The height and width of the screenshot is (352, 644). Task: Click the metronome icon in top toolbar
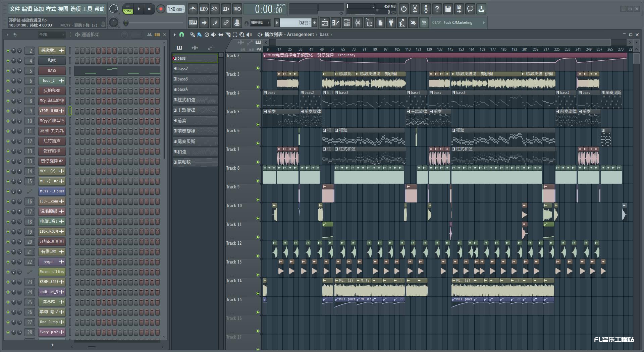[193, 9]
